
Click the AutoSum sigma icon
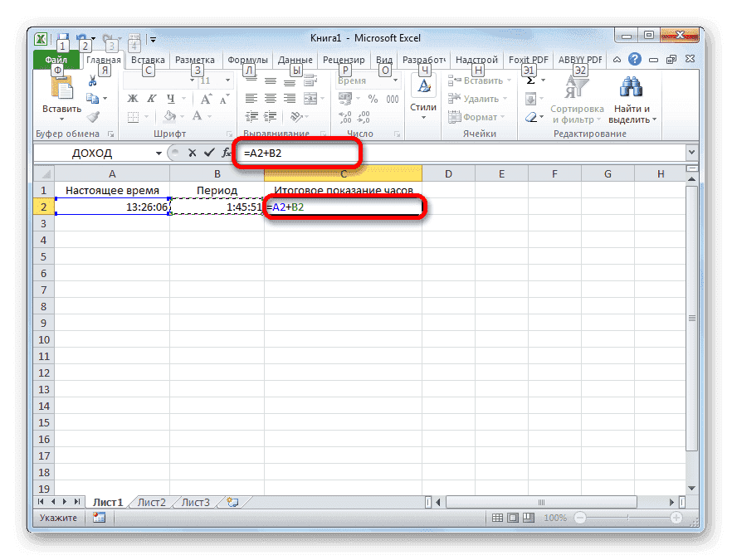(x=529, y=80)
